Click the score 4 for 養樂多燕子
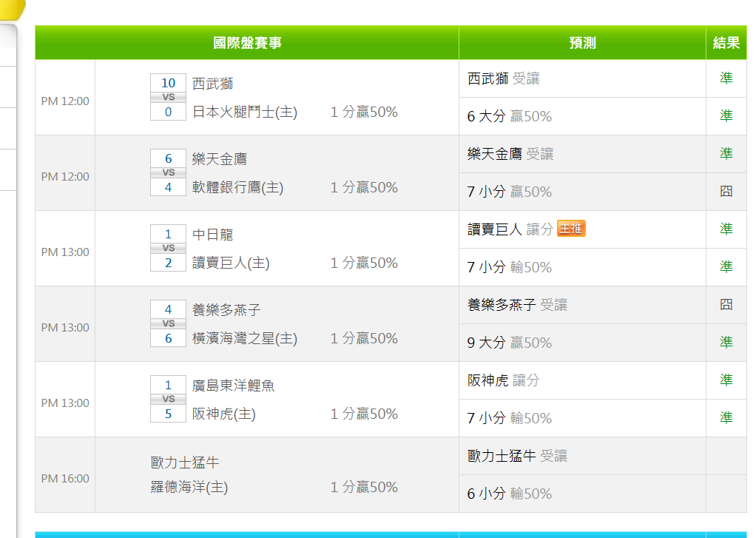 [168, 309]
